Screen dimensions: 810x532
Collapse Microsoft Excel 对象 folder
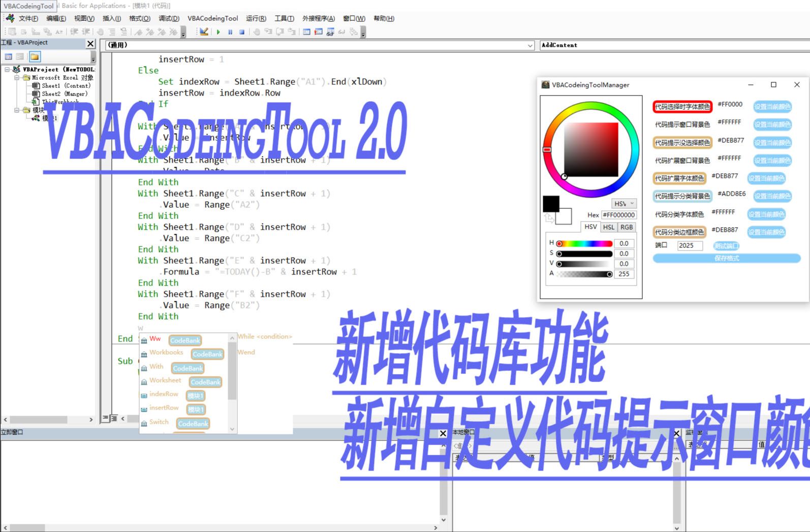pyautogui.click(x=17, y=78)
